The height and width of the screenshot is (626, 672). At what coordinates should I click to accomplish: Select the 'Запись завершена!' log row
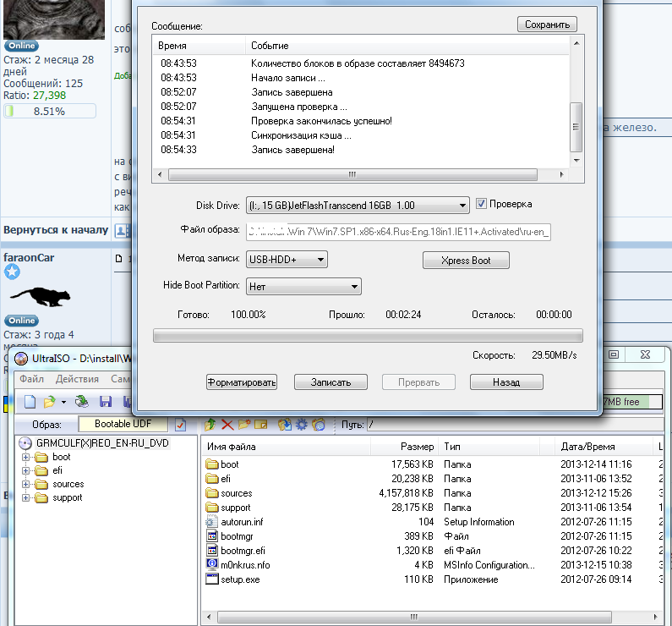(x=361, y=150)
